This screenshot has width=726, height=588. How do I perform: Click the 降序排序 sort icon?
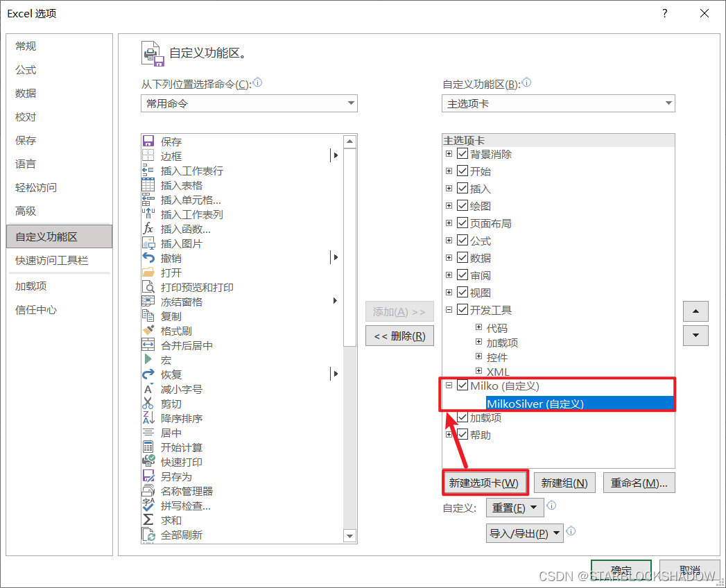148,418
